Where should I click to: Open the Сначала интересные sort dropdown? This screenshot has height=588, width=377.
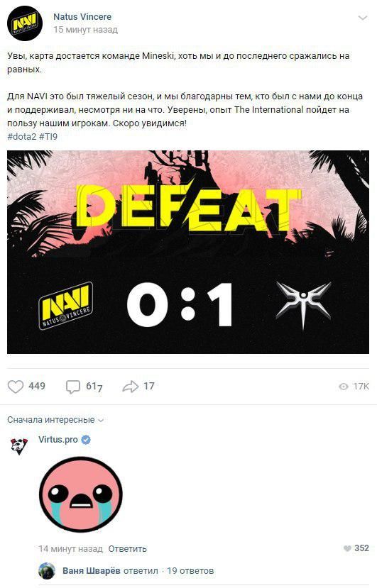pyautogui.click(x=55, y=420)
